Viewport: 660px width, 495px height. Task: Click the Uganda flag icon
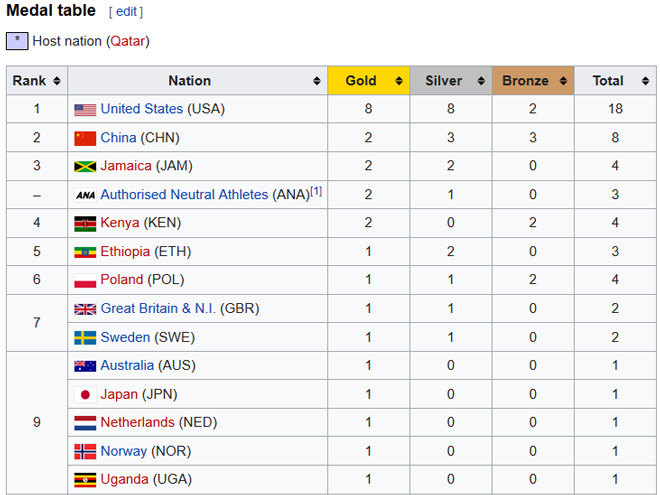(85, 480)
